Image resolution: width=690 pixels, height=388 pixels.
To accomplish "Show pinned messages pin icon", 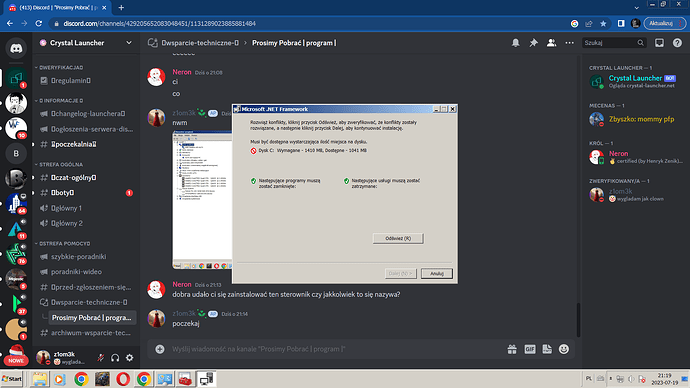I will click(533, 43).
